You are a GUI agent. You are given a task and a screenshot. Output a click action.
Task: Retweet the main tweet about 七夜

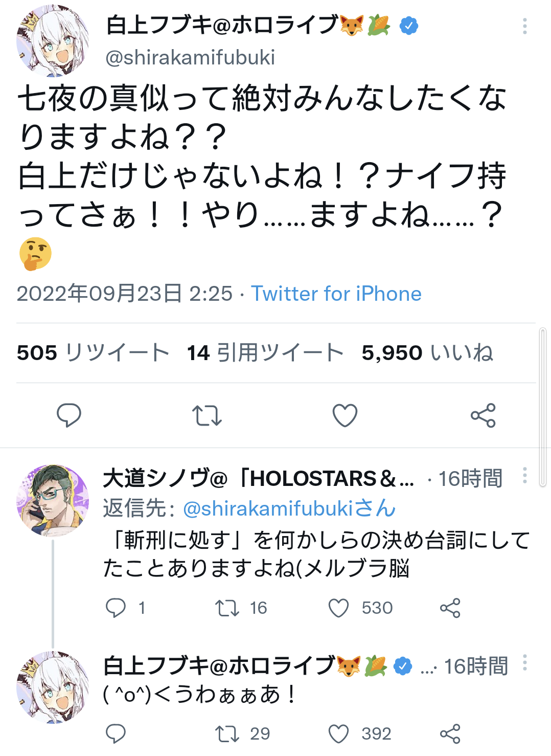click(x=206, y=415)
